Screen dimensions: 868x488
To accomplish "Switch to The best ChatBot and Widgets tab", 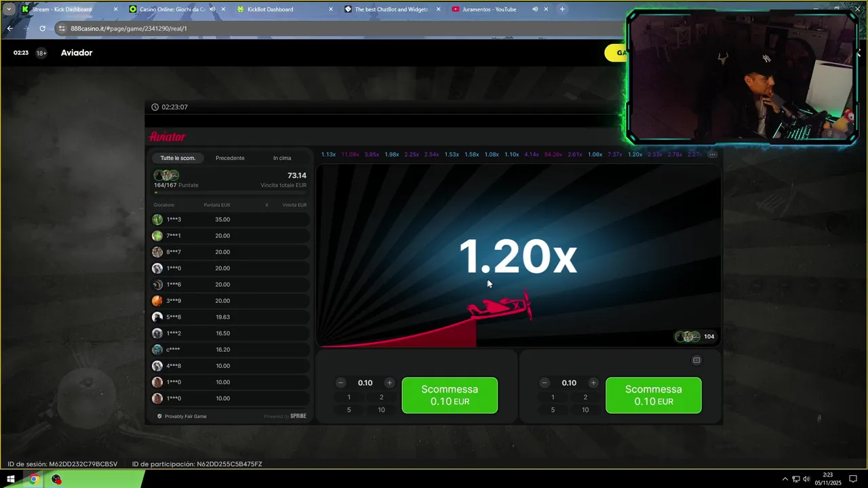I will pos(391,9).
